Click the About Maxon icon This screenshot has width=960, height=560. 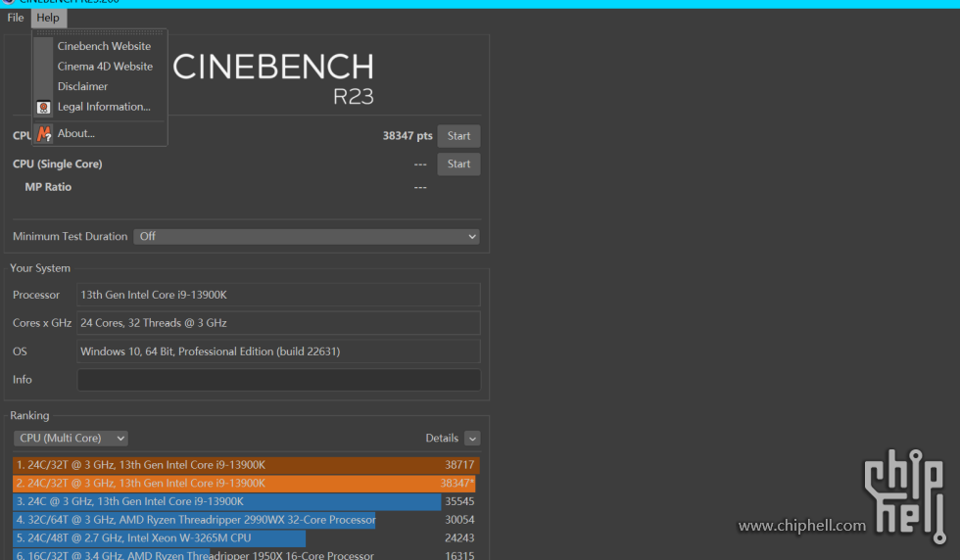[x=43, y=133]
